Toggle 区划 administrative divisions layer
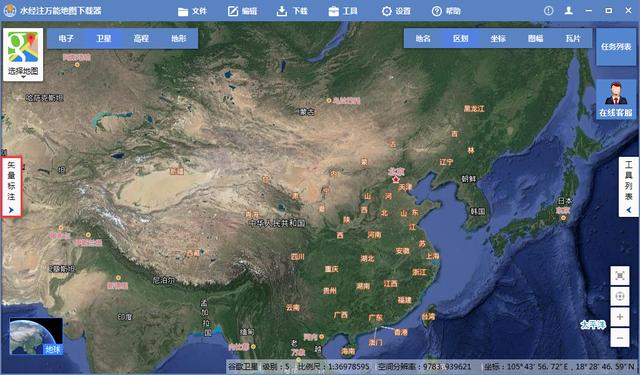Image resolution: width=640 pixels, height=375 pixels. (460, 38)
